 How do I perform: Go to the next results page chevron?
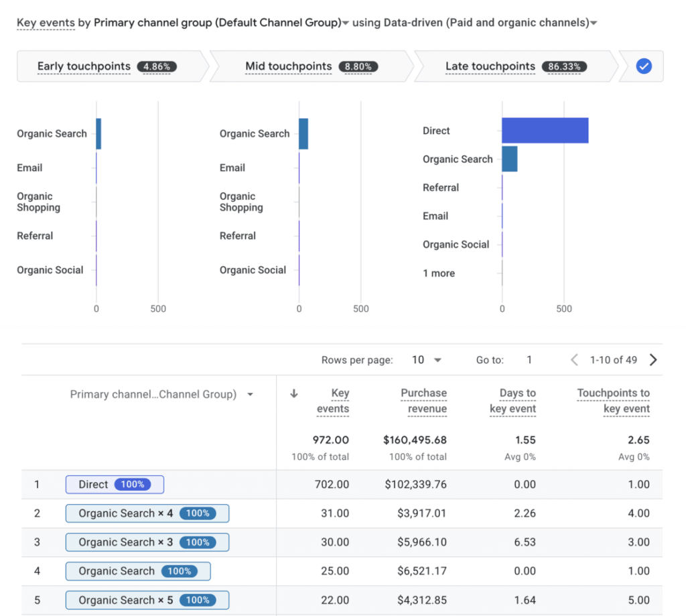[x=653, y=360]
